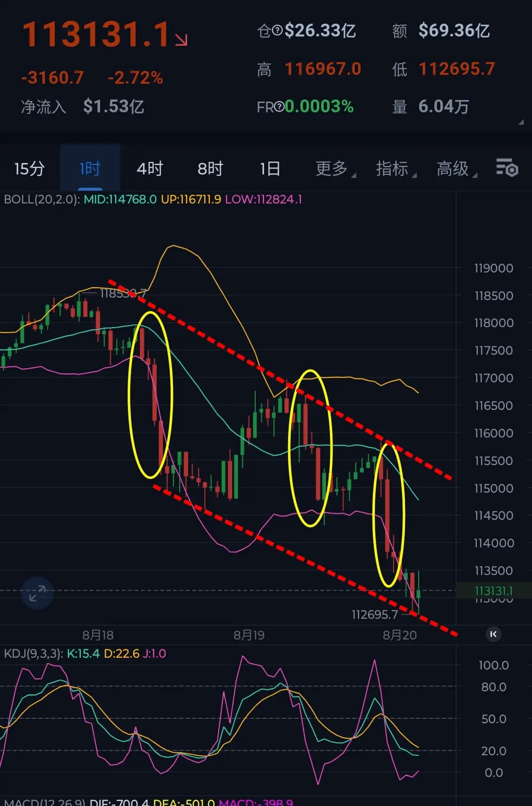Tap the FR funding rate help icon
532x806 pixels.
(x=279, y=106)
